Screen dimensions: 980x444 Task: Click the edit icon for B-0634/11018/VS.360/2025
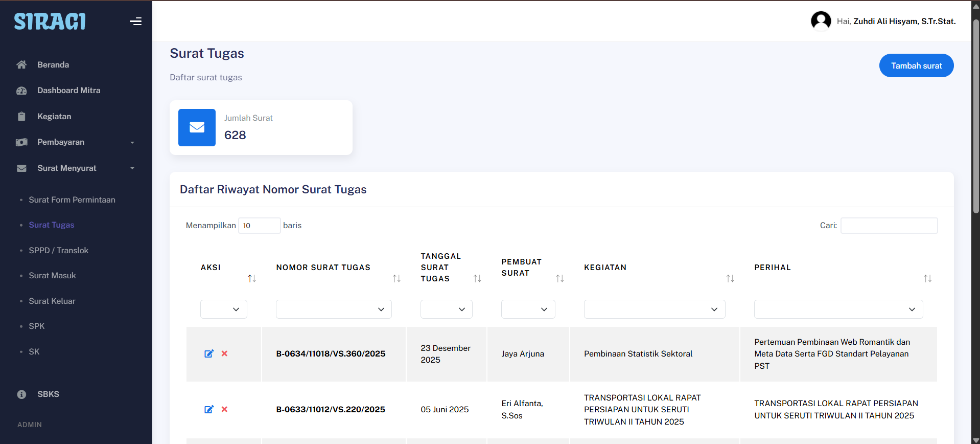[209, 353]
